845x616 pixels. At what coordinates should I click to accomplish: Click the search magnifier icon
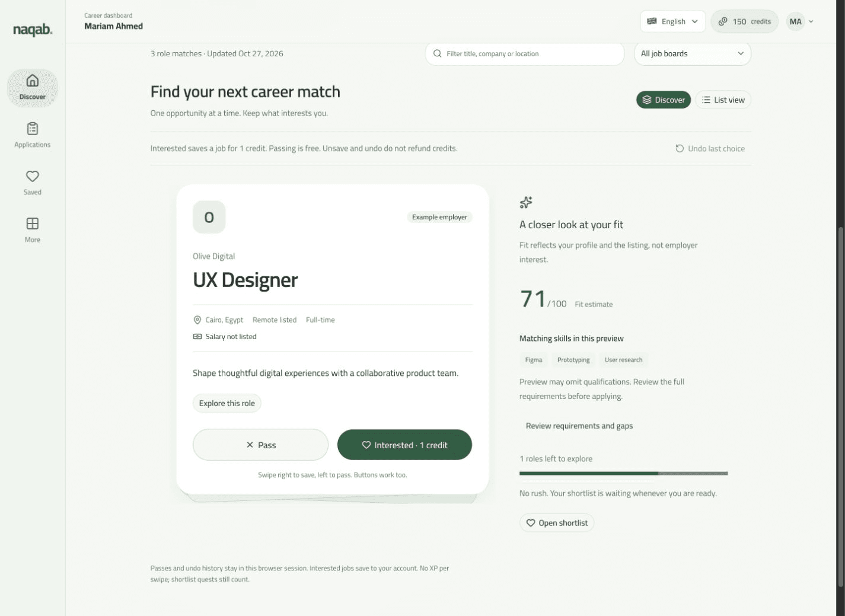[438, 53]
